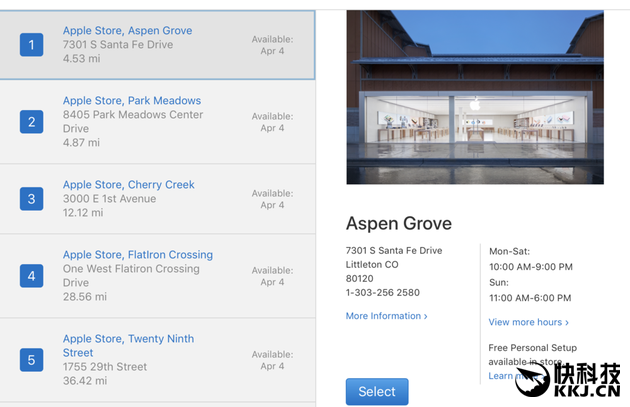This screenshot has width=630, height=407.
Task: Click the KKJ.CN watermark logo
Action: [x=568, y=379]
